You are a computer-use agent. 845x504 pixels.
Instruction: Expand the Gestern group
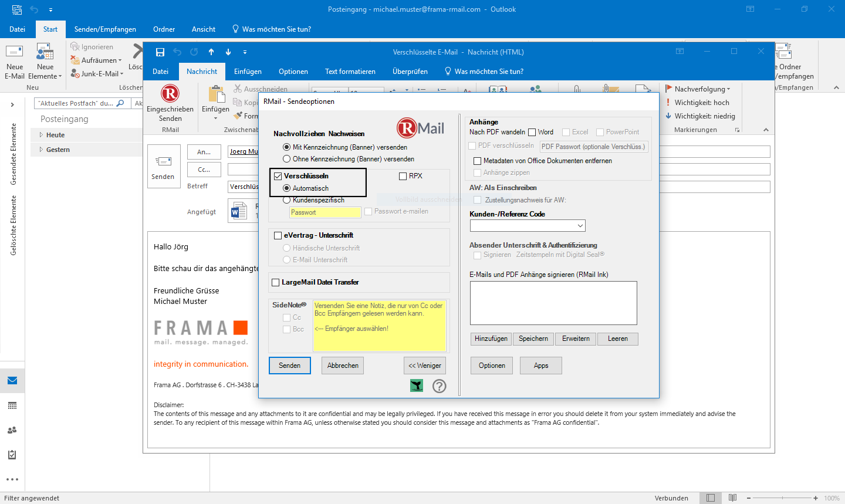[x=41, y=150]
